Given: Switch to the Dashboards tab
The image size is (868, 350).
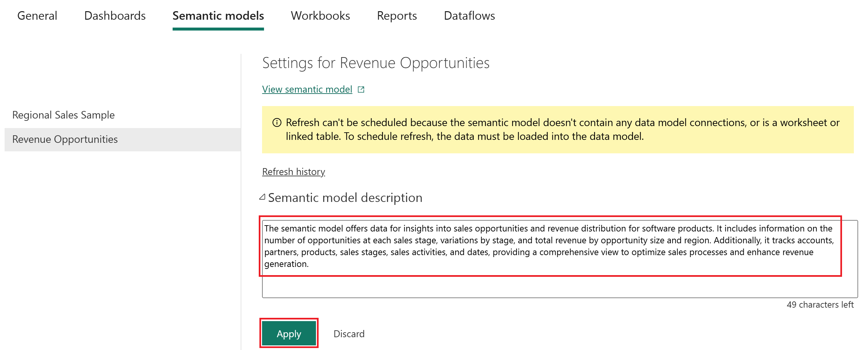Looking at the screenshot, I should click(115, 16).
